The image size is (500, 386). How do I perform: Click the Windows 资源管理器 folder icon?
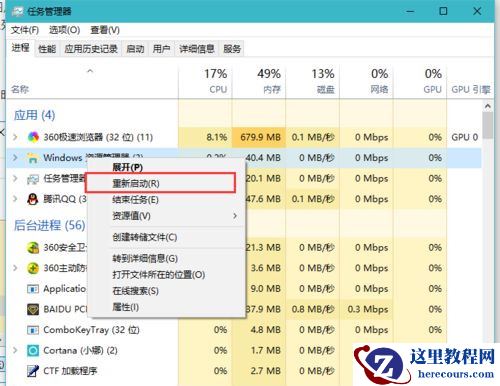click(x=33, y=158)
